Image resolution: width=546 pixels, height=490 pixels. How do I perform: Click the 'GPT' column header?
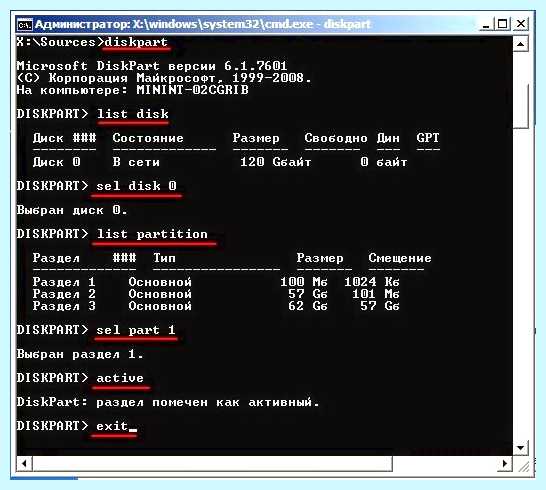click(x=428, y=138)
